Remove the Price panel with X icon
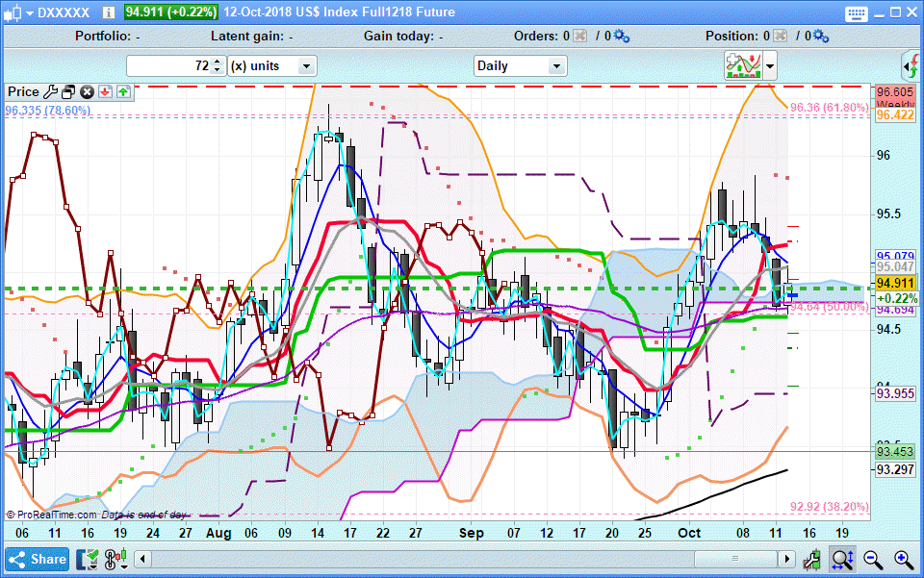 (x=88, y=91)
